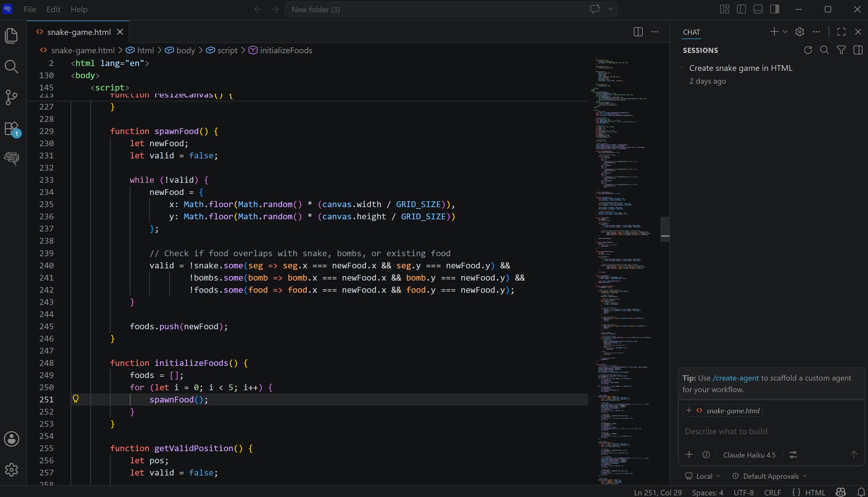Expand the body breadcrumb segment
The height and width of the screenshot is (497, 868).
[x=180, y=50]
